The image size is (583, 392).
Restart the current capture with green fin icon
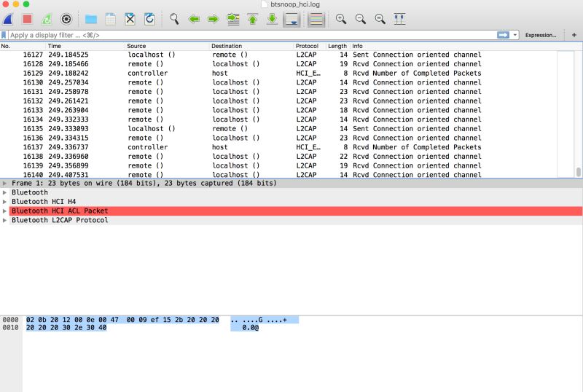[47, 19]
